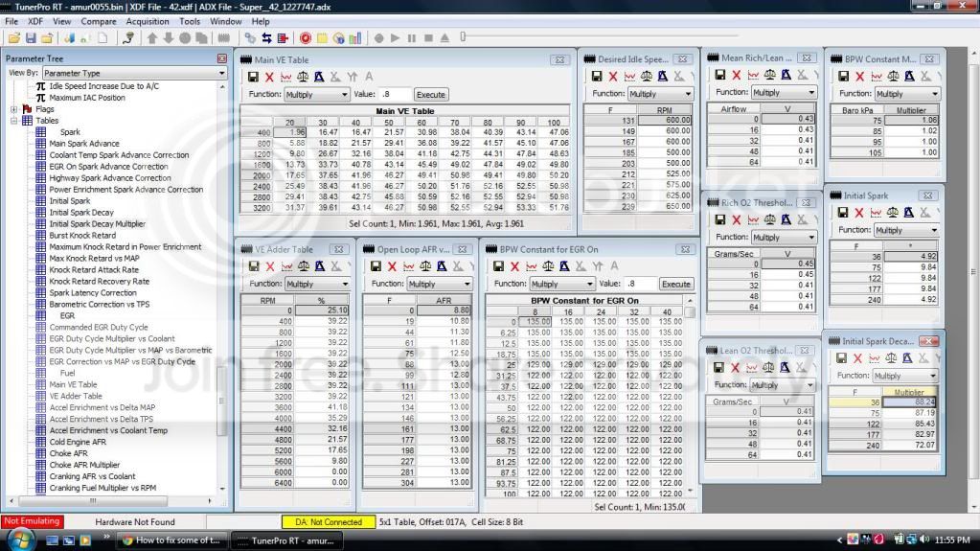
Task: Click the stop button in acquisition toolbar
Action: [428, 38]
